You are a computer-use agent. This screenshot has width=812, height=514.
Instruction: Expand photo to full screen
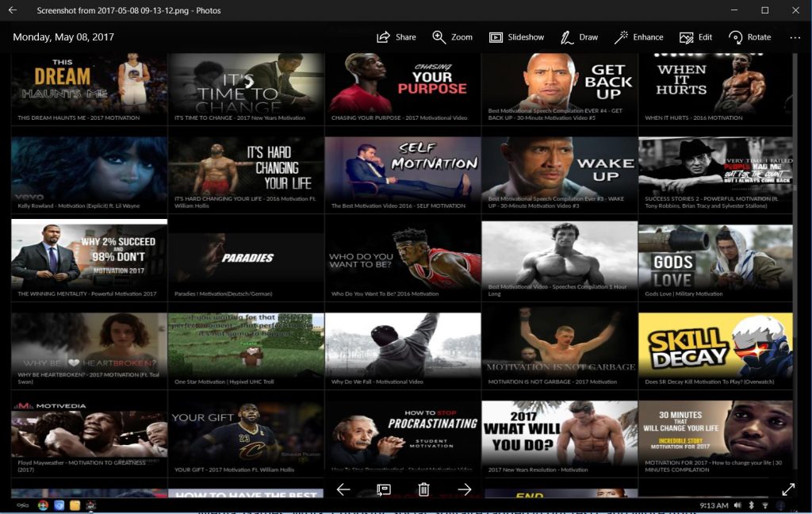[788, 489]
